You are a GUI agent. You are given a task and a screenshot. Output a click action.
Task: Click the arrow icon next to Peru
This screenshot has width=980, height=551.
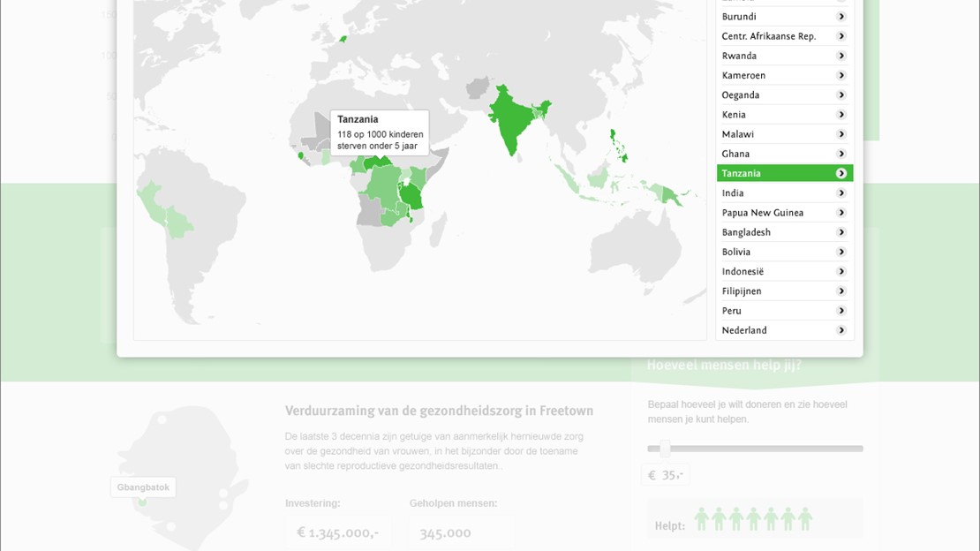(x=841, y=311)
